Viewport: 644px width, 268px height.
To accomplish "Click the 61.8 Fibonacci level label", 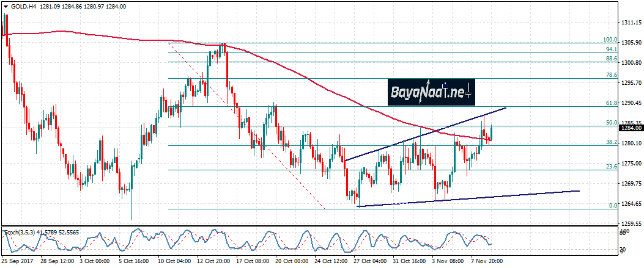I will 610,103.
